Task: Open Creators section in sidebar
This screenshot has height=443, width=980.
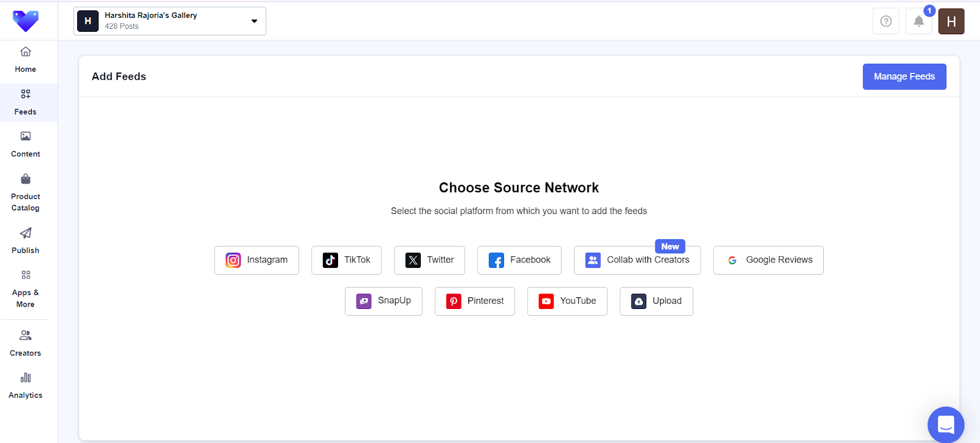Action: coord(26,343)
